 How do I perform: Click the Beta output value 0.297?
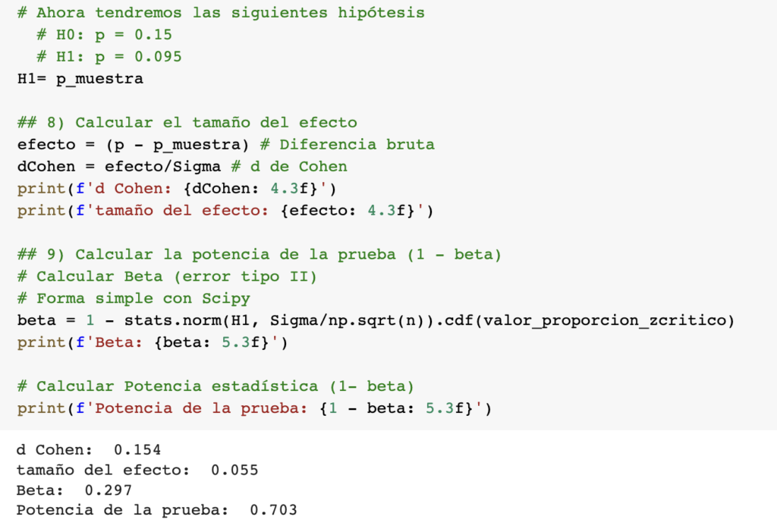click(x=109, y=490)
